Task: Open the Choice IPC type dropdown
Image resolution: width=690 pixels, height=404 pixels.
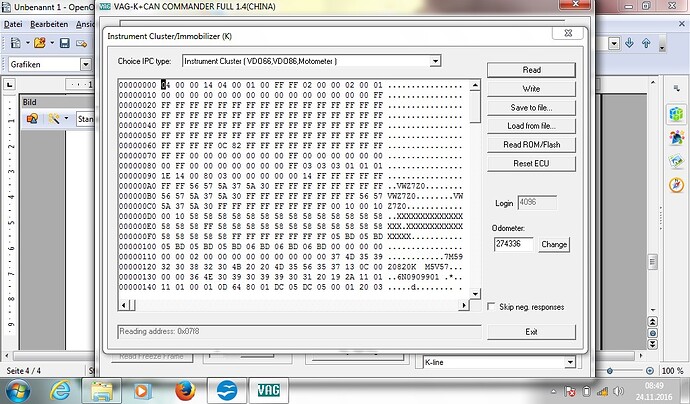Action: coord(435,61)
